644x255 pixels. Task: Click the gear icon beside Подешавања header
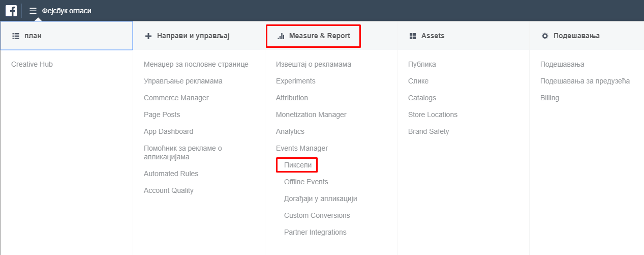545,36
